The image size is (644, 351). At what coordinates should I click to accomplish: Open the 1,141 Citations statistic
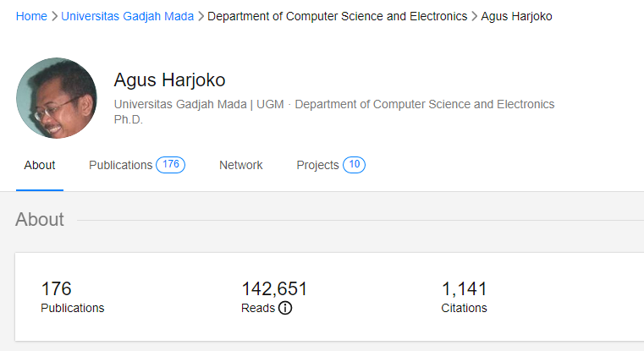point(464,289)
